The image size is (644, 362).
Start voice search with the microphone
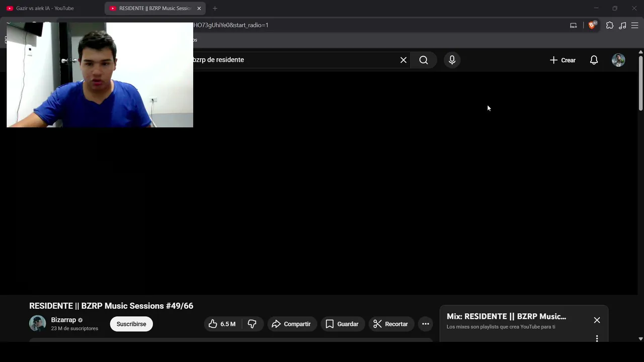pyautogui.click(x=452, y=60)
